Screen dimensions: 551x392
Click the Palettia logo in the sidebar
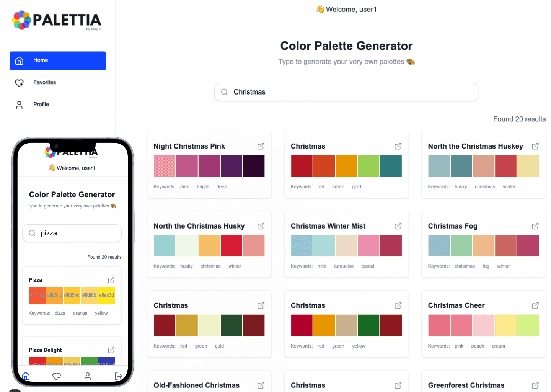(57, 20)
